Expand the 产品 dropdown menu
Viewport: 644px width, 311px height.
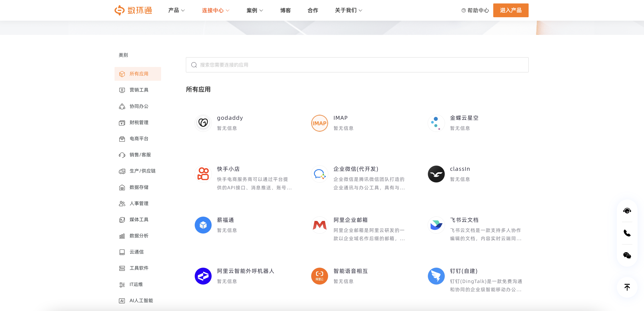click(x=176, y=10)
